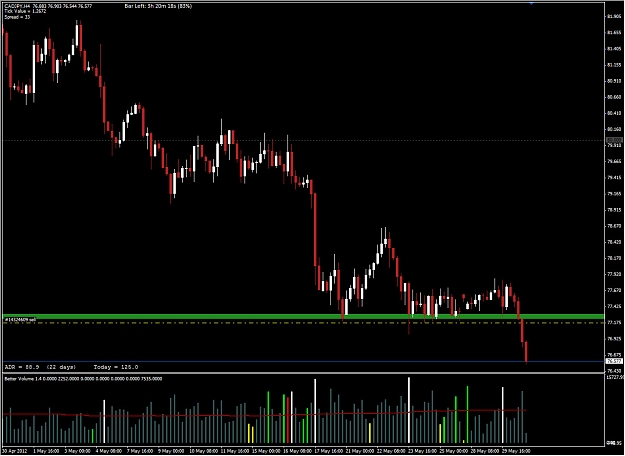This screenshot has width=625, height=456.
Task: Click the 'ADR = 88.9 (22 days)' text
Action: pos(40,367)
